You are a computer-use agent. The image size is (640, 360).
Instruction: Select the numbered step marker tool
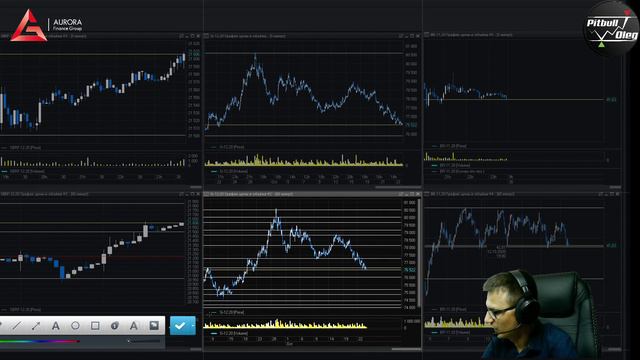click(x=115, y=325)
